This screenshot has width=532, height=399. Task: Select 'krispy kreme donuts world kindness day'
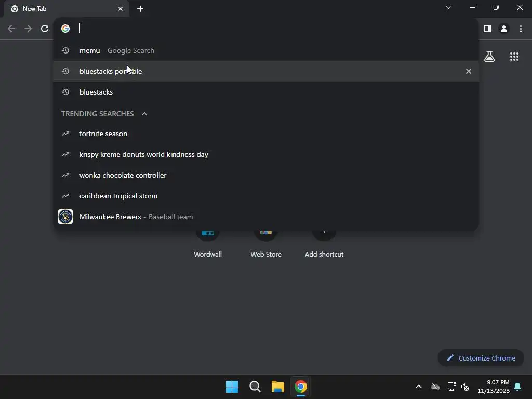(266, 154)
